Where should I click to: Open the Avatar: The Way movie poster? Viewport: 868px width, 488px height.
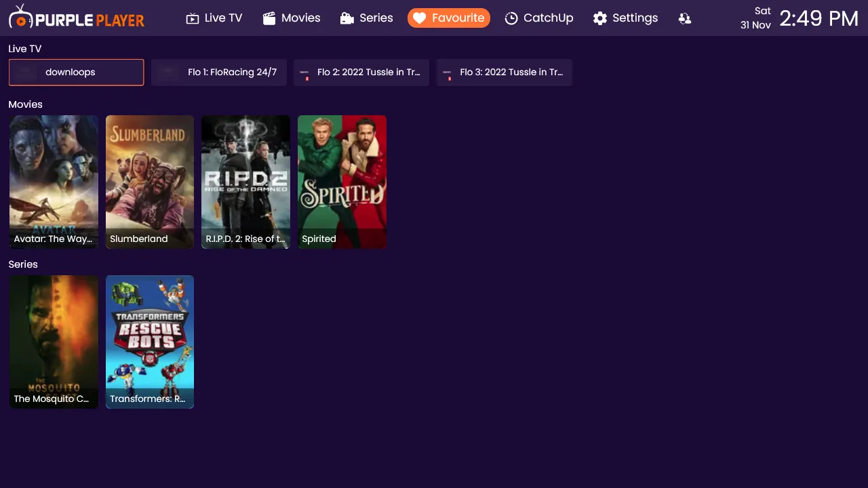pos(54,182)
